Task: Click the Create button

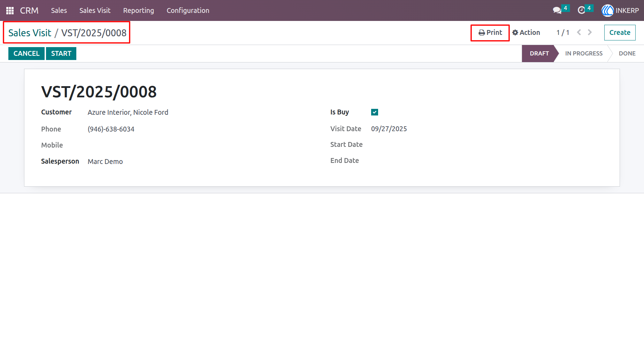Action: [620, 32]
